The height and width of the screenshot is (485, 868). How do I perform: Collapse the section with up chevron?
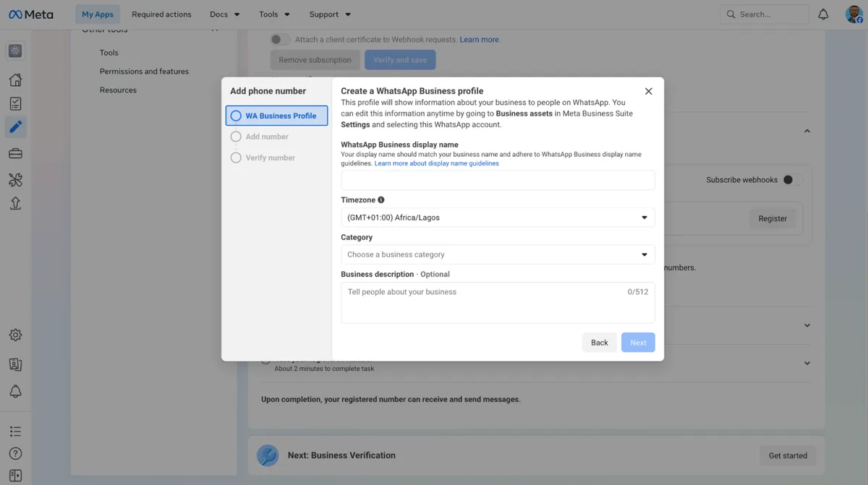[x=807, y=131]
